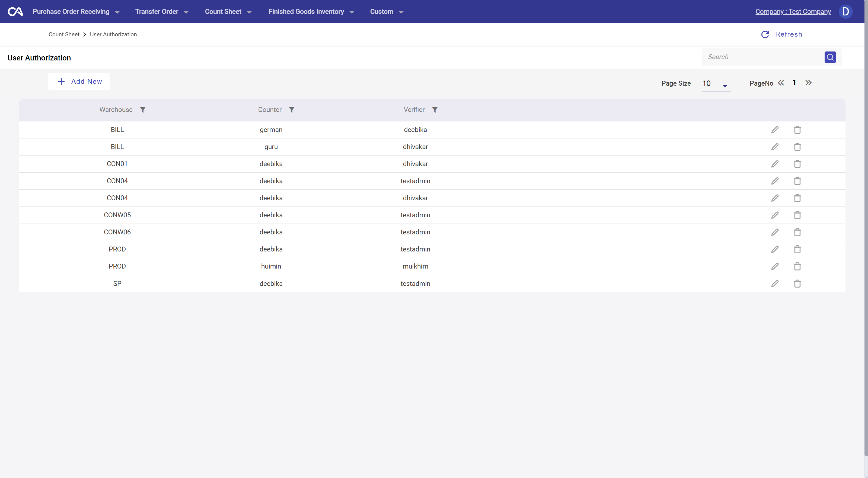
Task: Edit the SP warehouse row
Action: 775,284
